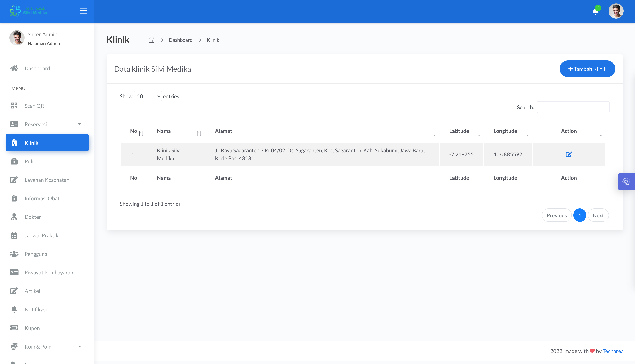The height and width of the screenshot is (364, 635).
Task: Click the Layanan Kesehatan edit icon
Action: pyautogui.click(x=14, y=180)
